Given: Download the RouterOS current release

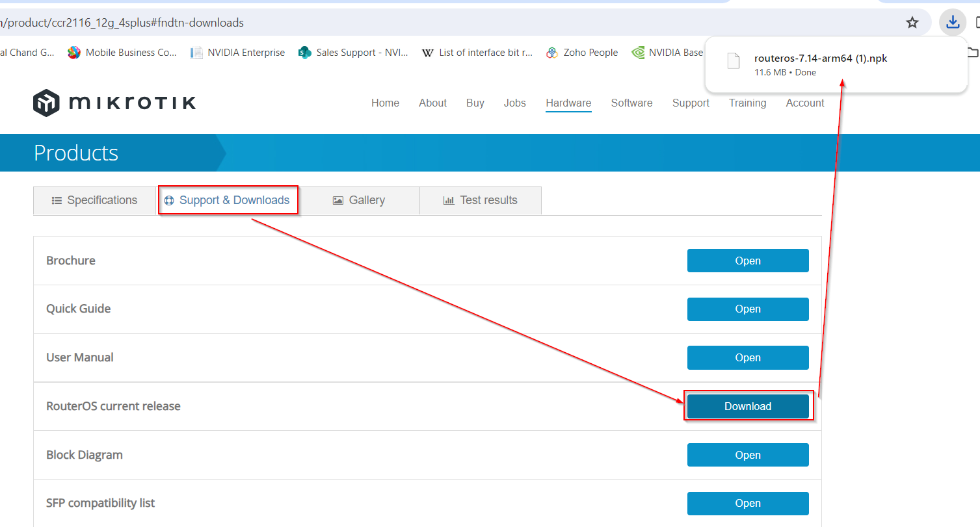Looking at the screenshot, I should [748, 406].
